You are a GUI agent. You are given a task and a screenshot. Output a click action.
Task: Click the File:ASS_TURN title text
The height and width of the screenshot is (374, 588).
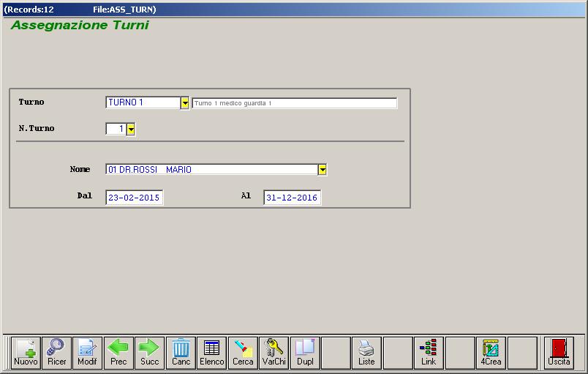[124, 10]
